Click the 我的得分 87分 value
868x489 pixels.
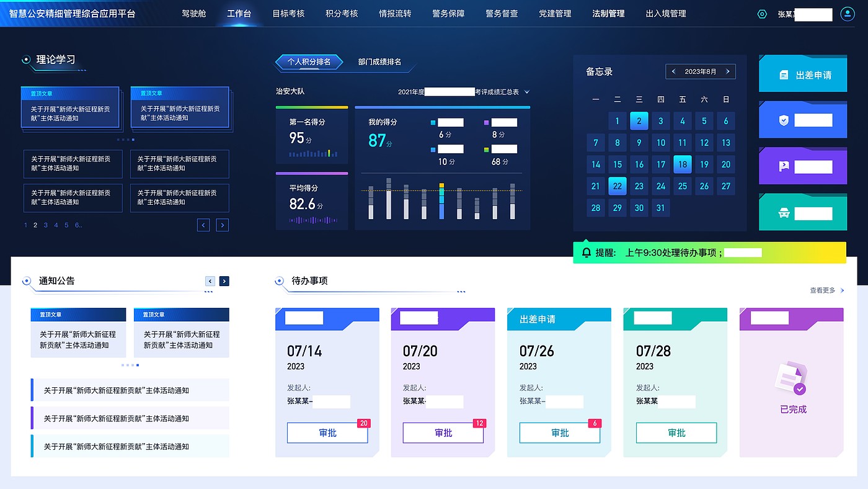click(381, 141)
